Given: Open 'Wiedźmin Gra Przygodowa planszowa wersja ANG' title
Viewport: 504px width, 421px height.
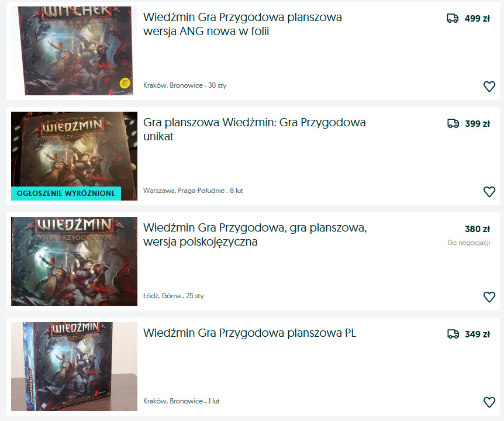Looking at the screenshot, I should 243,24.
